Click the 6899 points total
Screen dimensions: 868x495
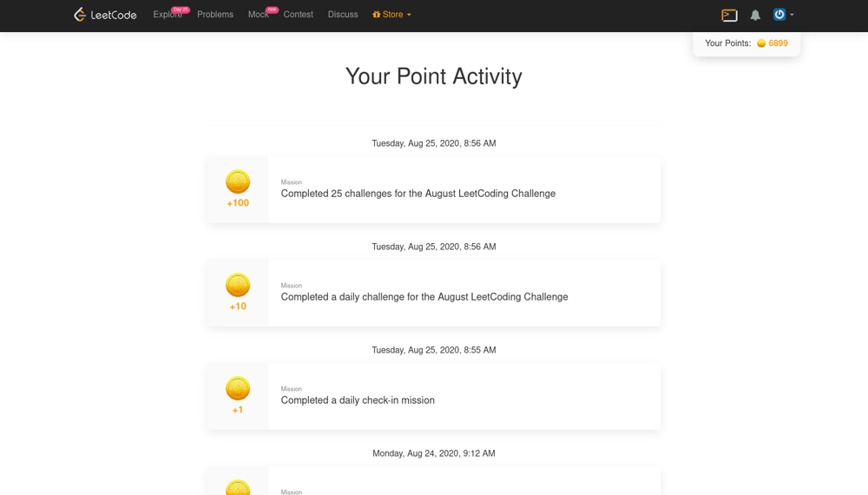(x=779, y=43)
